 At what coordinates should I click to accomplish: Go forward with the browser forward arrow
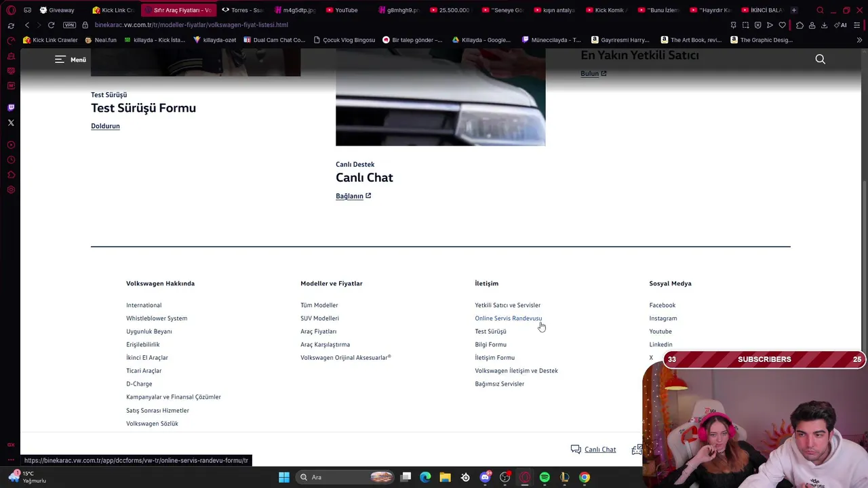click(39, 25)
